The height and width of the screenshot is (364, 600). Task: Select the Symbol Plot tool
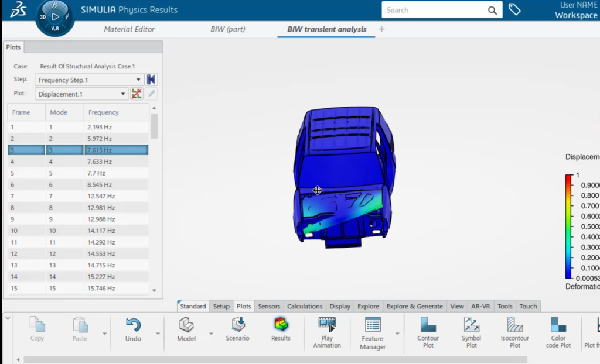tap(471, 326)
